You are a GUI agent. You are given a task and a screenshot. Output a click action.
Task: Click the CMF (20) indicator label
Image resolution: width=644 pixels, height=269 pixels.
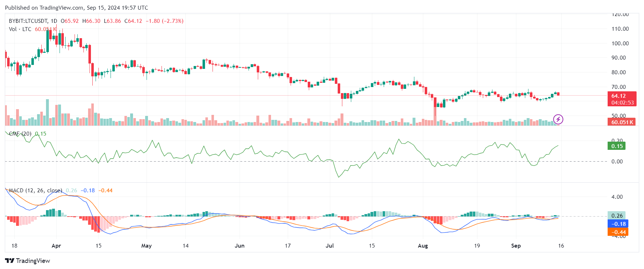pos(20,134)
